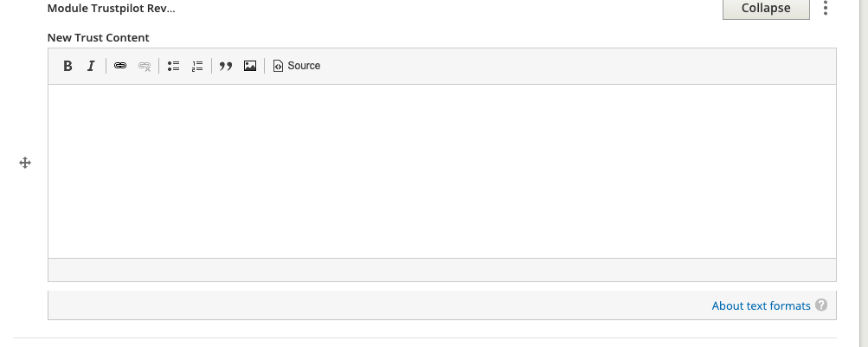Switch the editor to Source mode
This screenshot has height=347, width=868.
point(297,66)
